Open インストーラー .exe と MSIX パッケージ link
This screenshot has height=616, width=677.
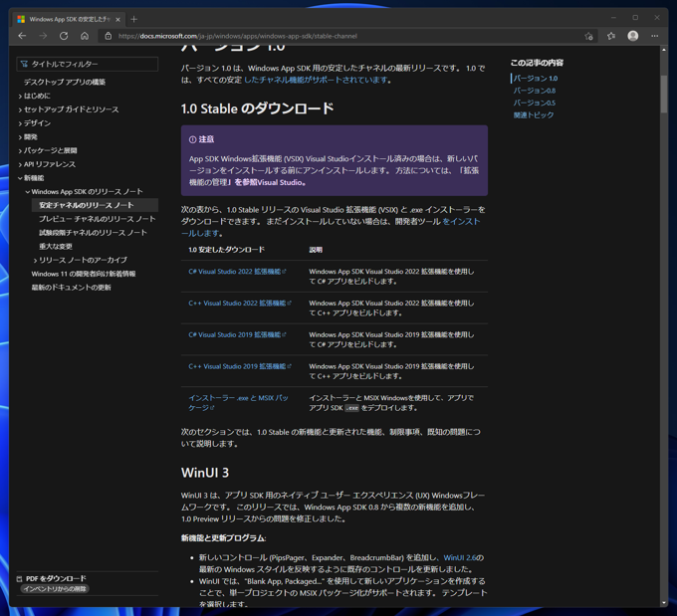click(x=238, y=402)
